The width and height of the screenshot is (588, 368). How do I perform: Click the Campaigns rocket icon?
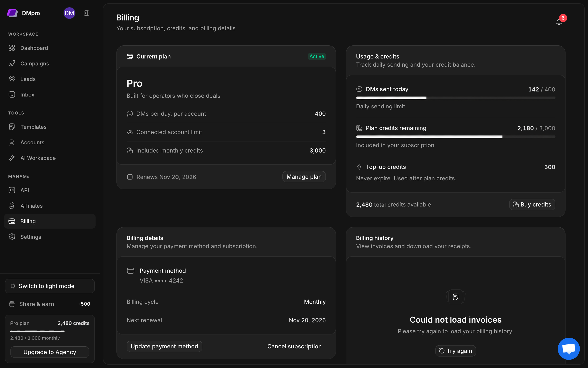click(12, 64)
